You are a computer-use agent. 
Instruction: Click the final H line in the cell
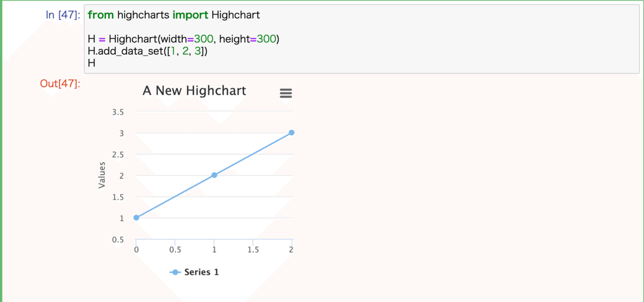(91, 63)
